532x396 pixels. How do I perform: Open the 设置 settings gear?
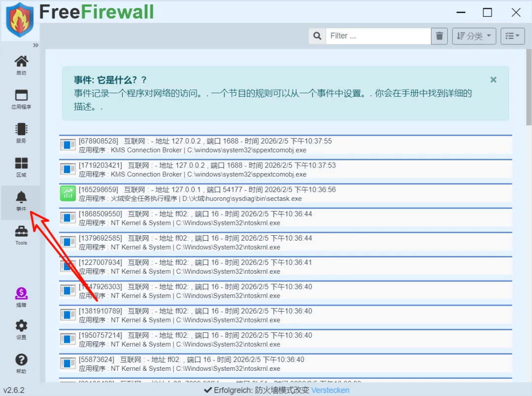[x=21, y=329]
